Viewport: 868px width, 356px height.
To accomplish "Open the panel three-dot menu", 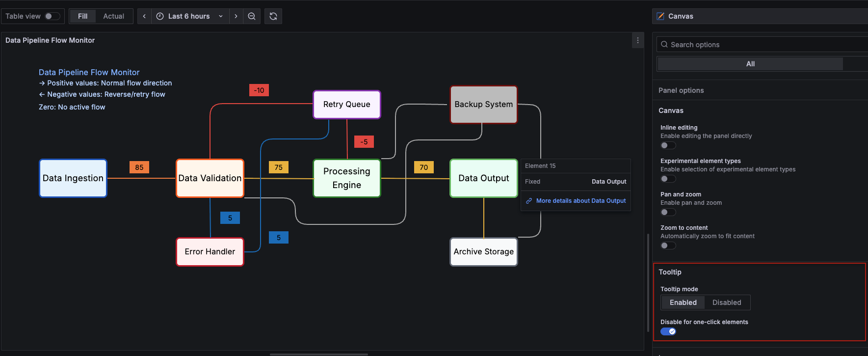I will click(x=637, y=40).
